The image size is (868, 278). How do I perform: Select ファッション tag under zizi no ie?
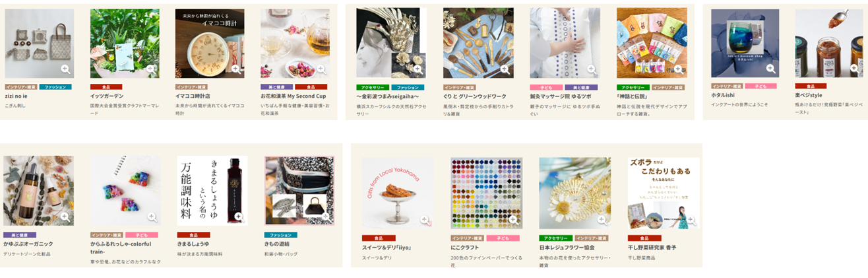[55, 87]
